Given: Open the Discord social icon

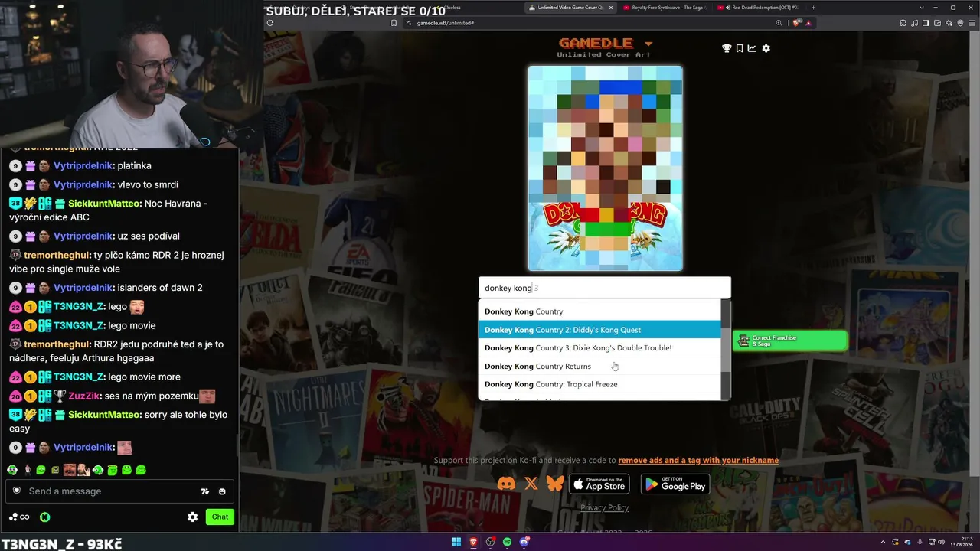Looking at the screenshot, I should 506,484.
